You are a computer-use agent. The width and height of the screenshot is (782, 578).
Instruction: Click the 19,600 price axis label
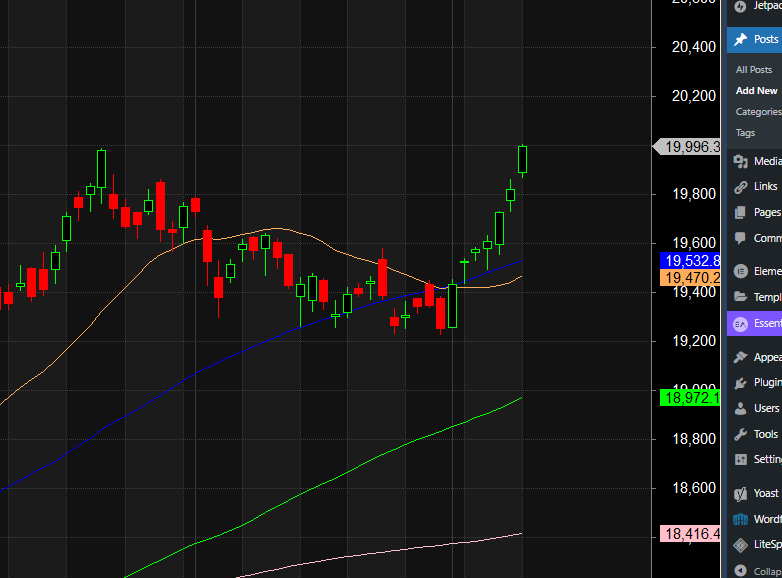(694, 243)
